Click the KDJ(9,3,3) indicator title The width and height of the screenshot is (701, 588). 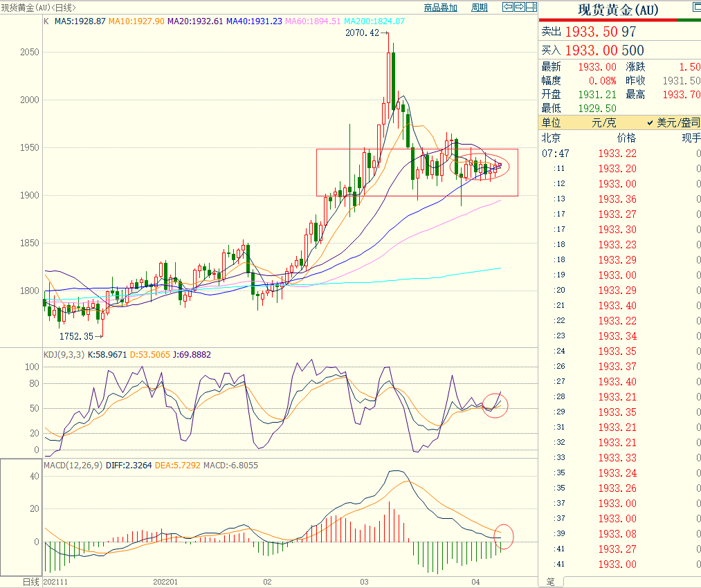click(x=64, y=355)
